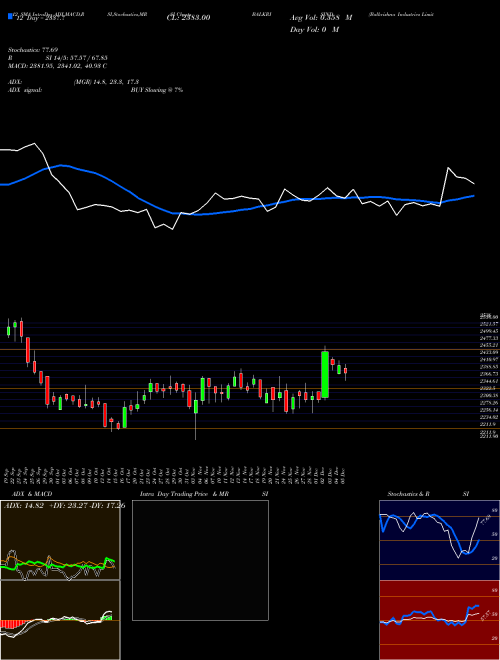The height and width of the screenshot is (660, 500).
Task: Click the last red candle on the price chart
Action: 346,370
